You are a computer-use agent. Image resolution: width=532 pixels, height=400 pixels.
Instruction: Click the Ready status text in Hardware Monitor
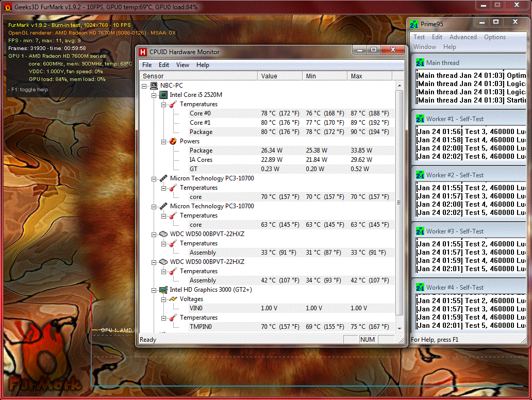[148, 340]
